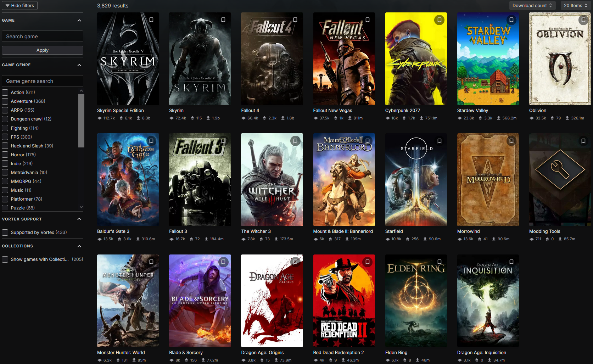Bookmark Dragon Age: Origins card

pyautogui.click(x=295, y=262)
